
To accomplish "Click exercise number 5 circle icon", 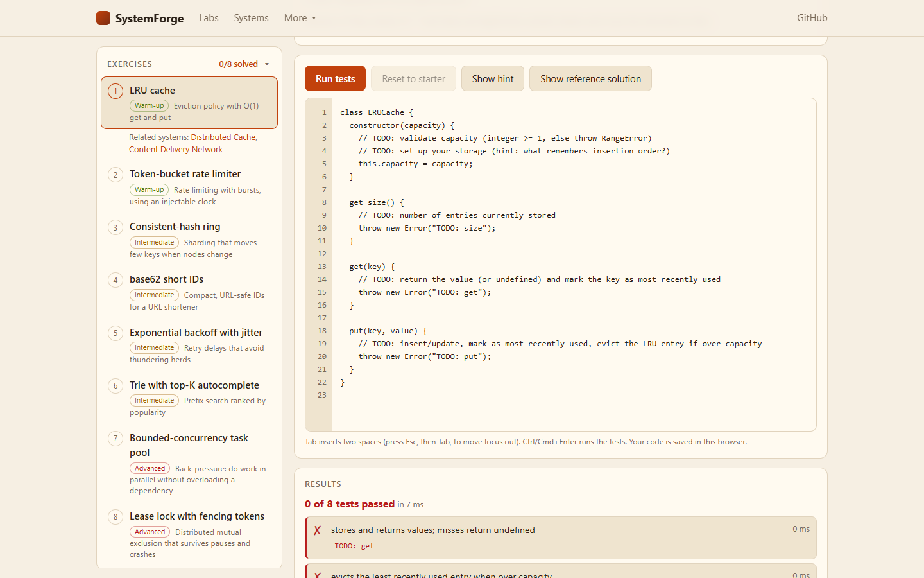I will coord(116,333).
